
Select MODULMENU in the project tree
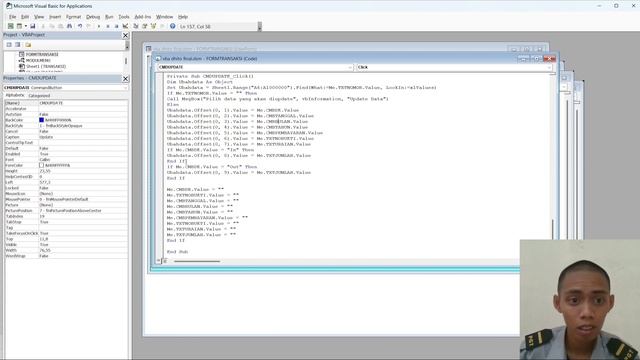point(38,60)
